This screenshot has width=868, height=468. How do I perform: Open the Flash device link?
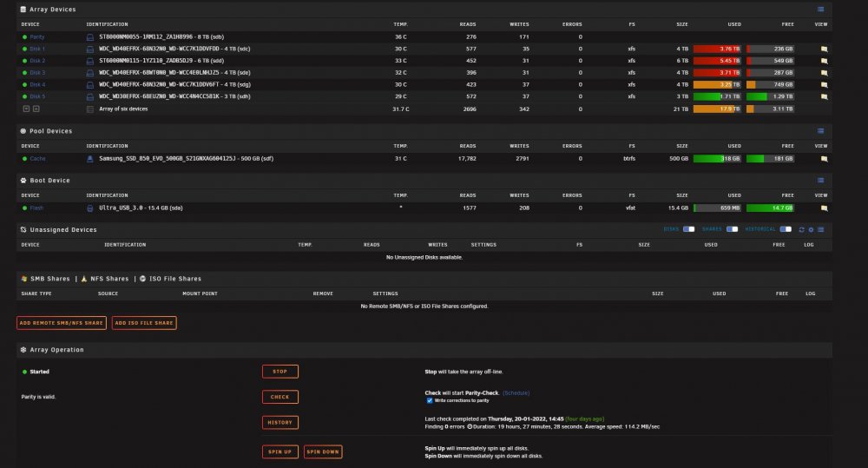pos(36,208)
